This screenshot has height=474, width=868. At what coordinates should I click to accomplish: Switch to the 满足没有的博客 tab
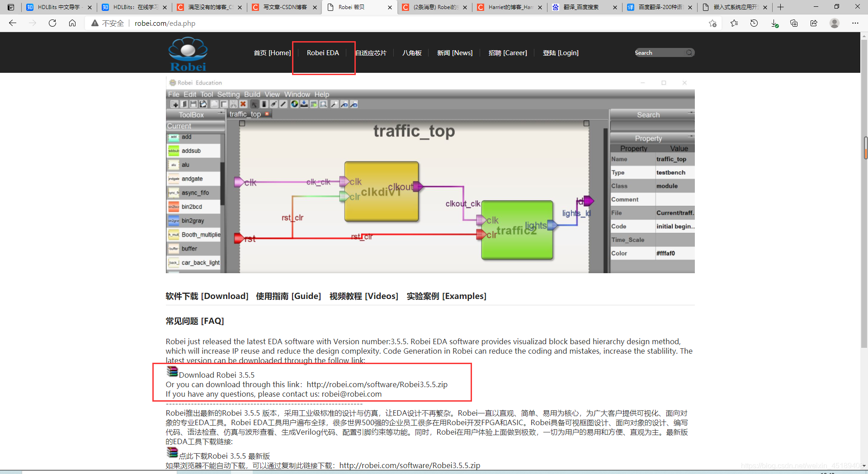pos(209,7)
